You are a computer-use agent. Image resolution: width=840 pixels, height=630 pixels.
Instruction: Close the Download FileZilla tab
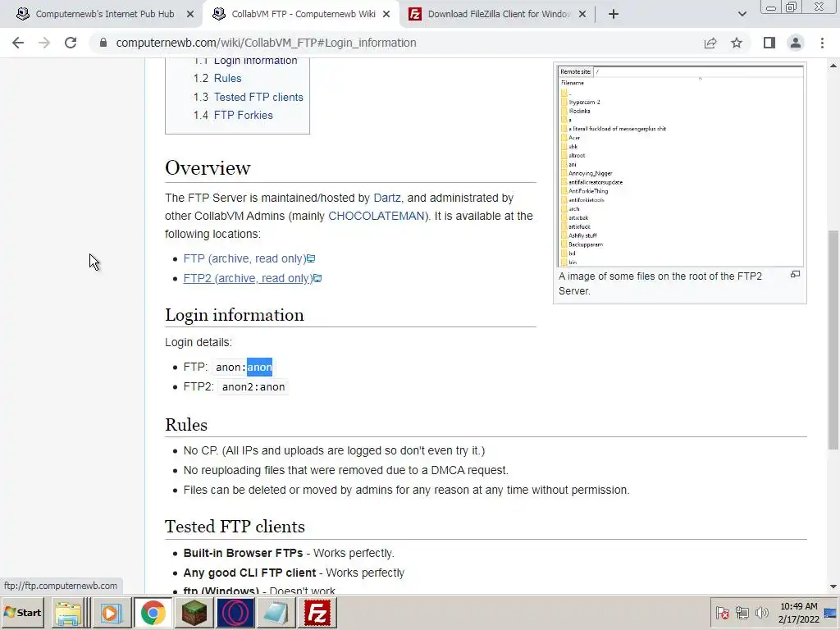tap(582, 14)
